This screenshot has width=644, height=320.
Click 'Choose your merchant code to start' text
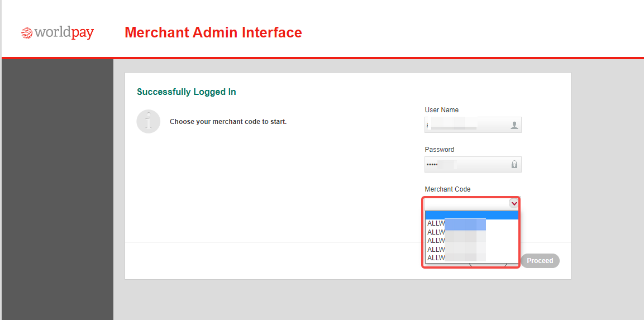(228, 122)
